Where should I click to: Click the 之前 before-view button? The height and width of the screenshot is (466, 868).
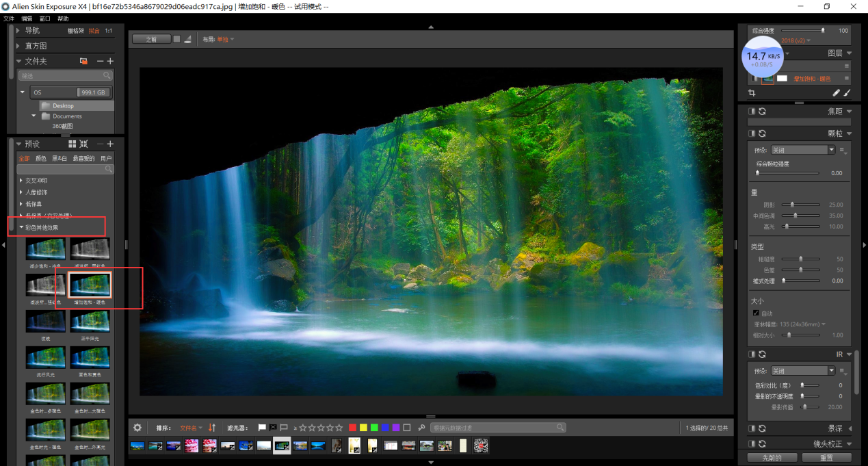(151, 39)
